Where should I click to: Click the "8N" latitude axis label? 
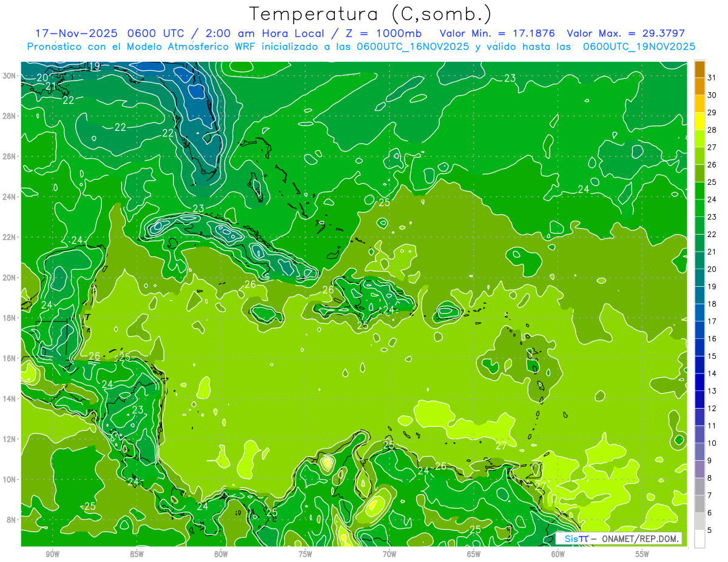(12, 520)
